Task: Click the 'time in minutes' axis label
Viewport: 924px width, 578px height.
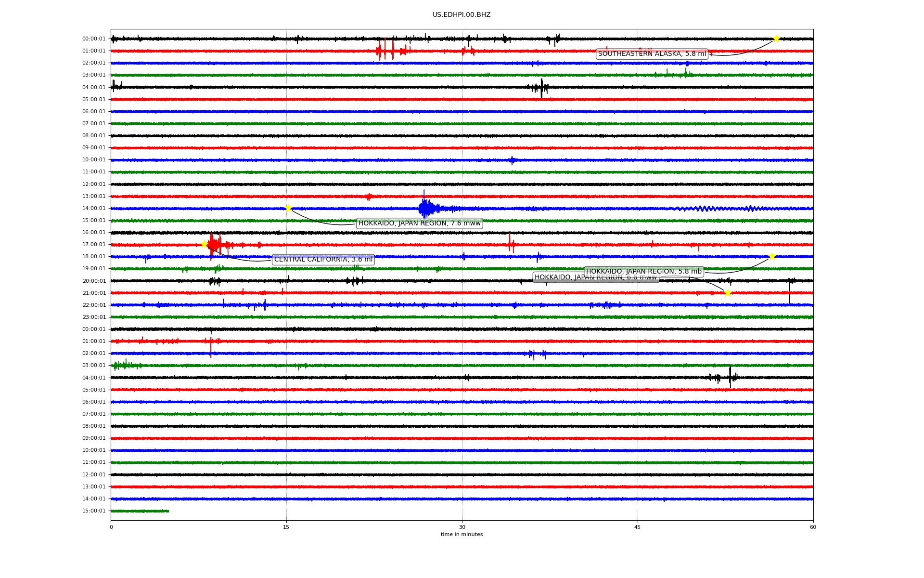Action: (462, 535)
